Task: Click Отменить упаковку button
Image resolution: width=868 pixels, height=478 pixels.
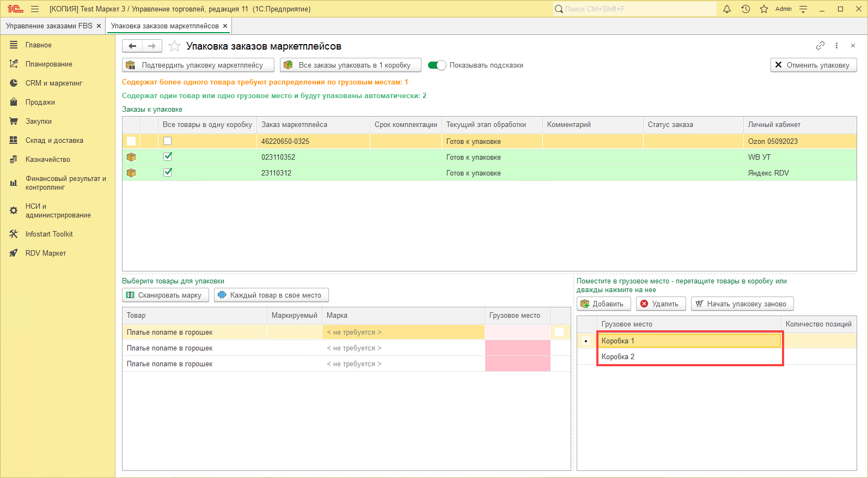Action: pyautogui.click(x=813, y=65)
